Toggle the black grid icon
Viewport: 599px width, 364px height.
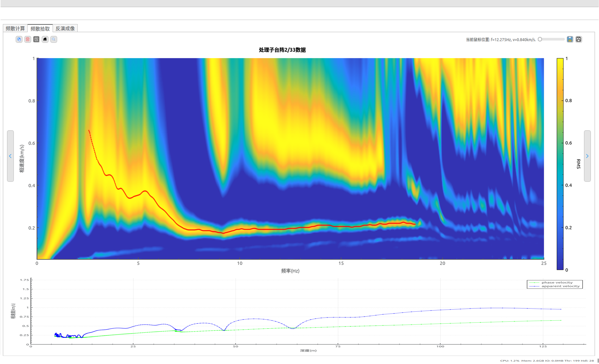pyautogui.click(x=36, y=39)
